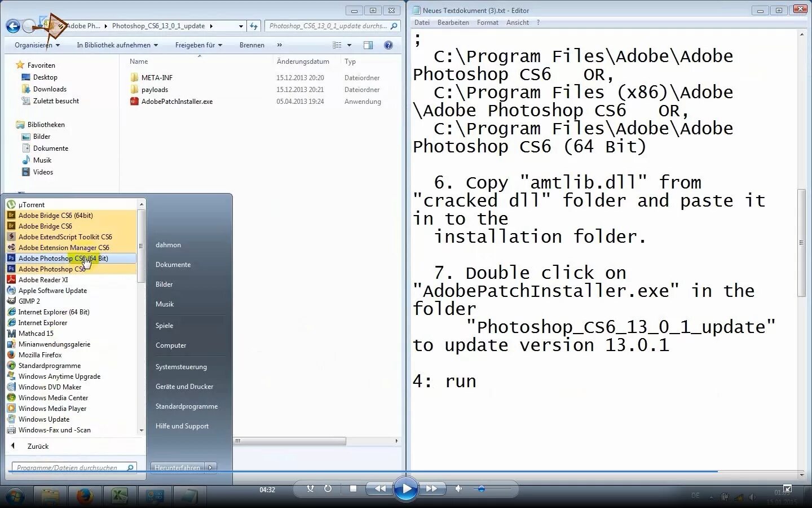Screen dimensions: 812x508
Task: Select AdobePatchInstaller.exe file in Explorer
Action: 171,102
